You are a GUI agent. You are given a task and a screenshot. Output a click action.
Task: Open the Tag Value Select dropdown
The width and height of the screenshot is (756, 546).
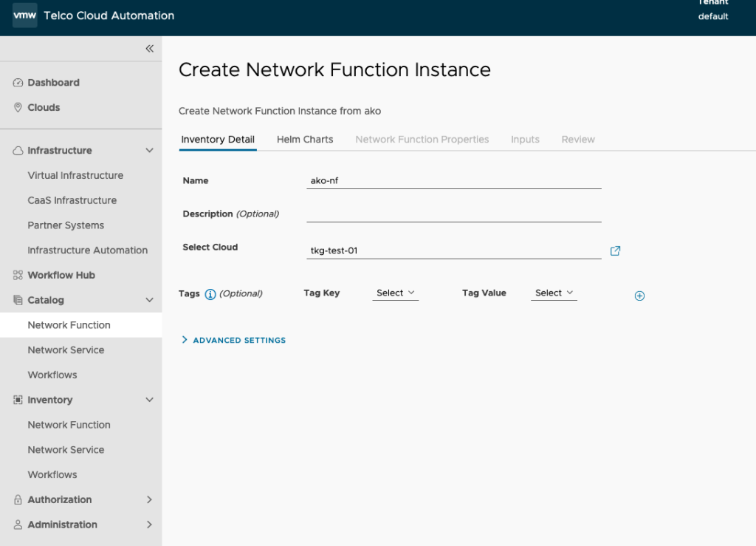[x=554, y=293]
